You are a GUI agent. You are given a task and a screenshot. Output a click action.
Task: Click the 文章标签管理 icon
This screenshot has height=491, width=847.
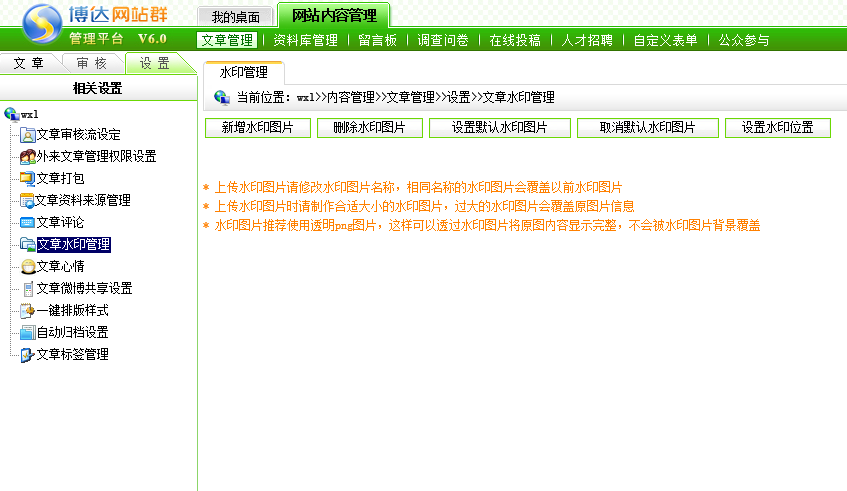click(28, 355)
